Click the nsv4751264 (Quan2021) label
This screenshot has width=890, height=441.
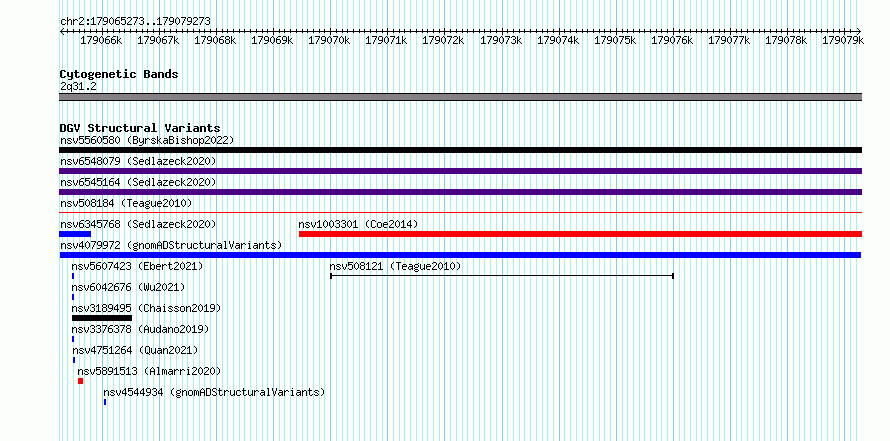tap(136, 350)
